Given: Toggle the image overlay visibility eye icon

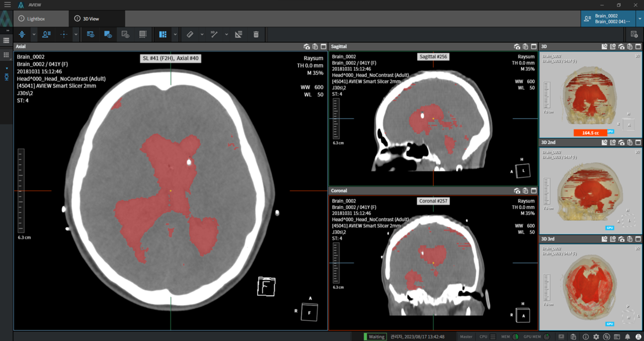Looking at the screenshot, I should [x=91, y=34].
